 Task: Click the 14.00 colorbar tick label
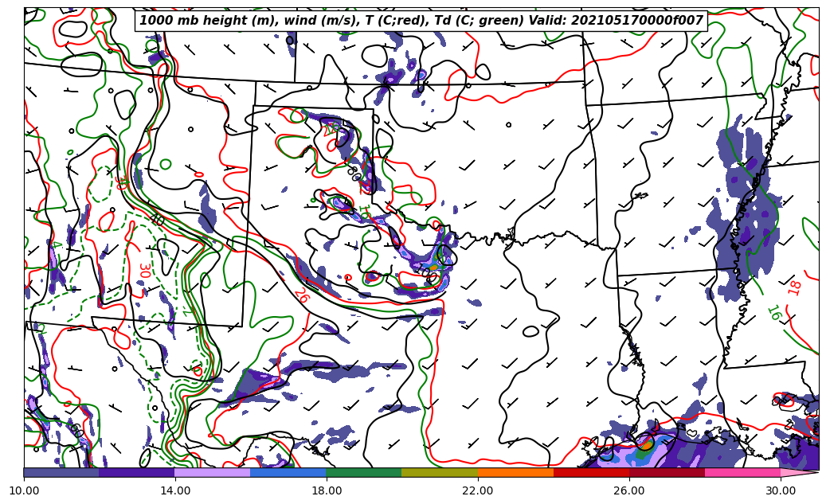click(175, 490)
